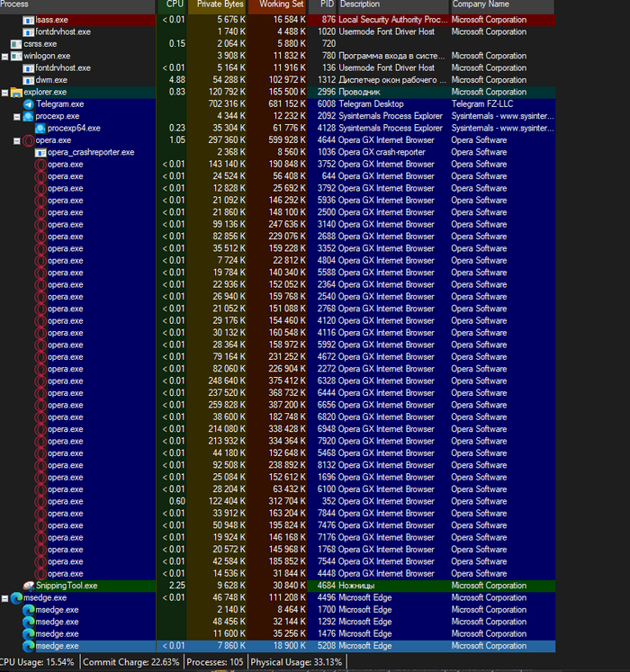
Task: Click the lsass.exe process icon
Action: tap(29, 19)
